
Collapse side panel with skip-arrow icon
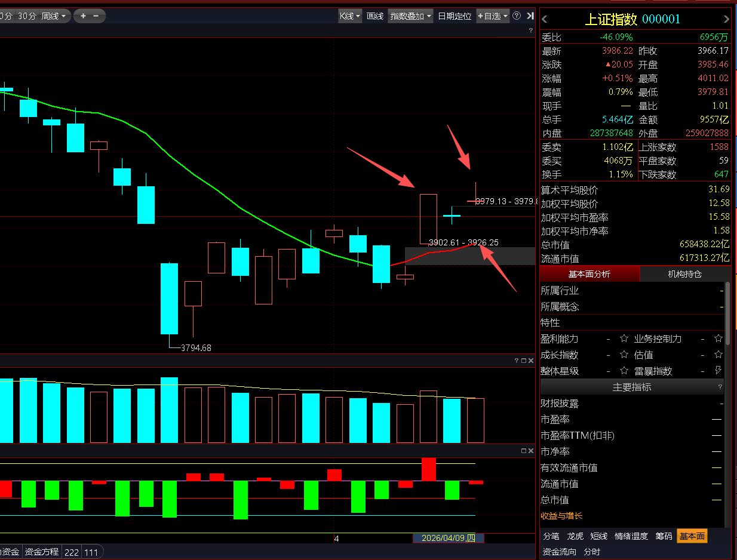[x=530, y=16]
